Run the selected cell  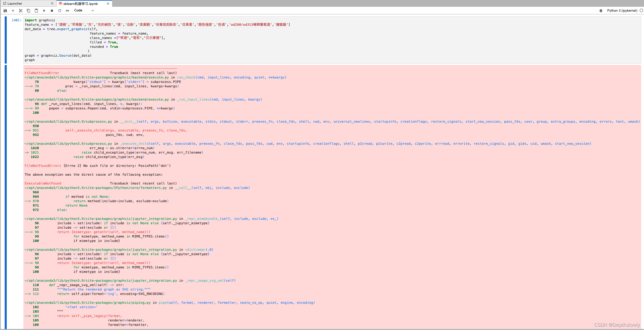coord(44,11)
